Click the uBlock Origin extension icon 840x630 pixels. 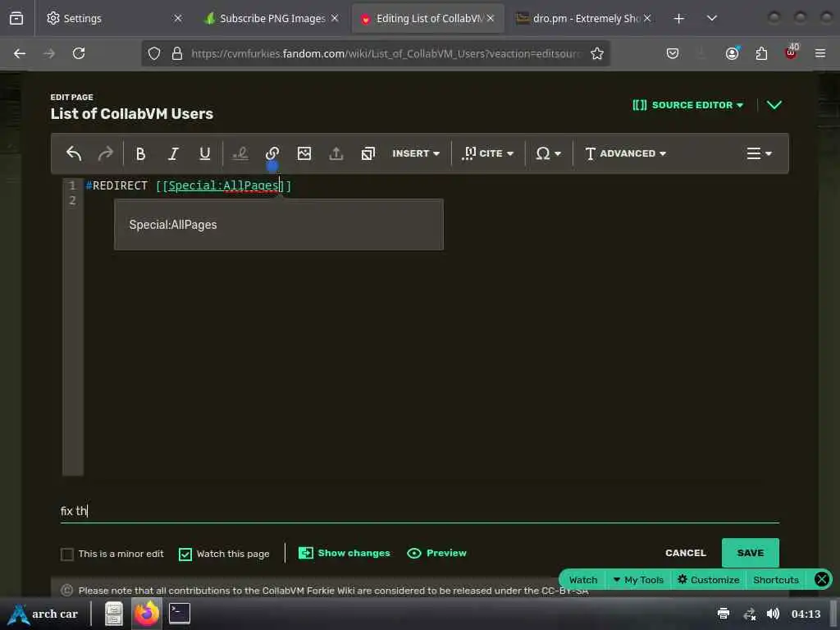click(791, 52)
